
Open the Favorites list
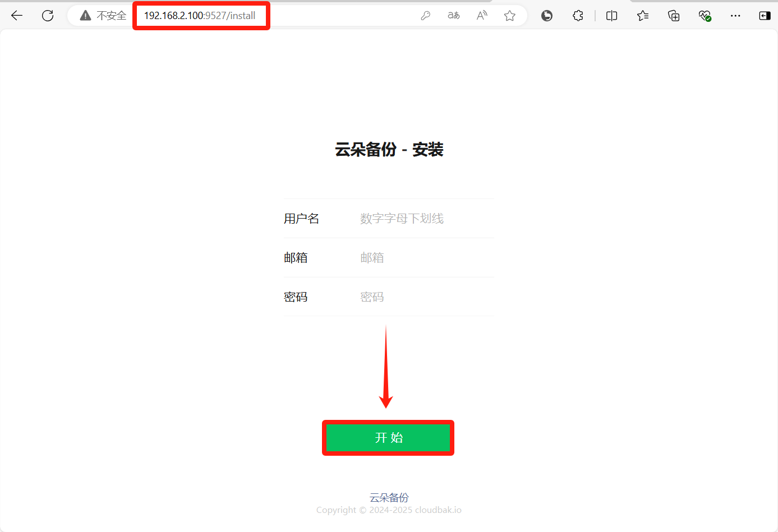click(643, 16)
